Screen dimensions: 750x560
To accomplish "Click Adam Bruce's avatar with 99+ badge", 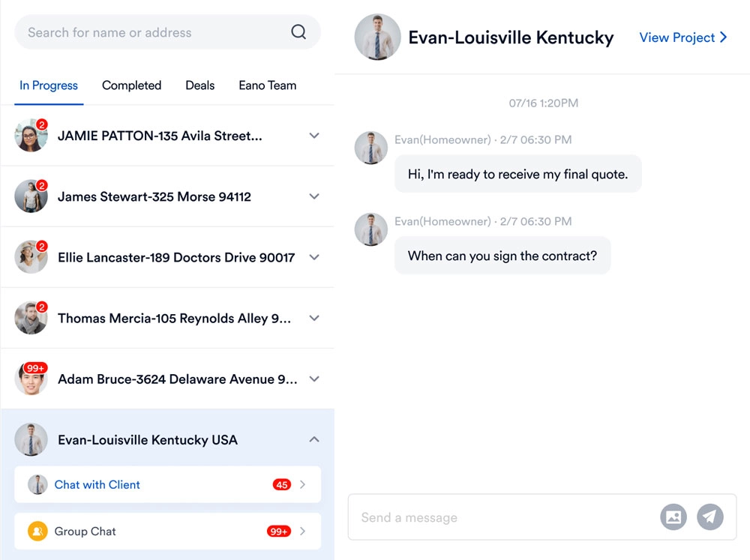I will pos(31,379).
